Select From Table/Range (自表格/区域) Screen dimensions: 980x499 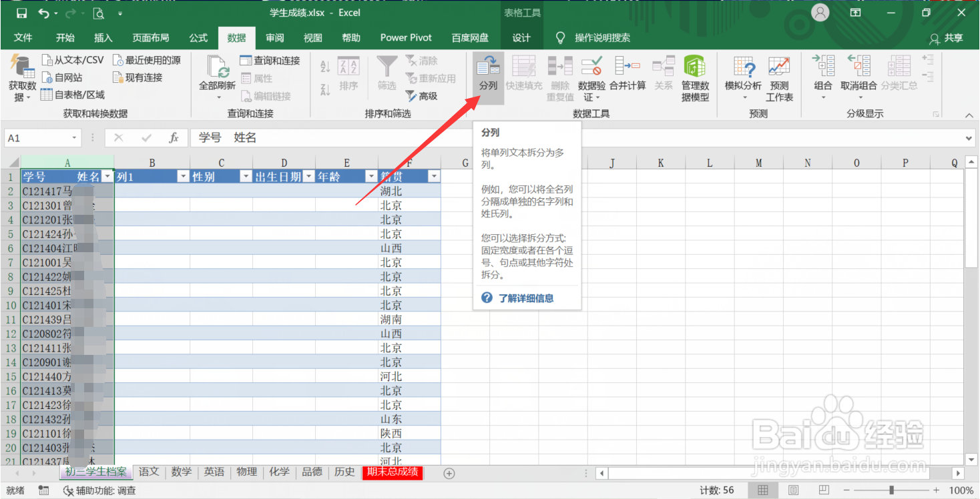(73, 95)
